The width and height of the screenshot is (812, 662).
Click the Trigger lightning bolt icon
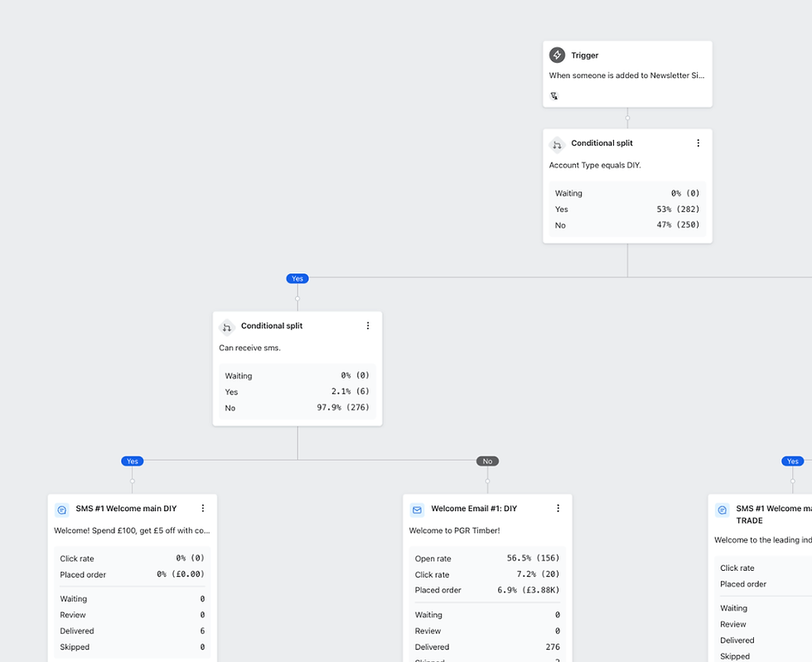pos(557,55)
